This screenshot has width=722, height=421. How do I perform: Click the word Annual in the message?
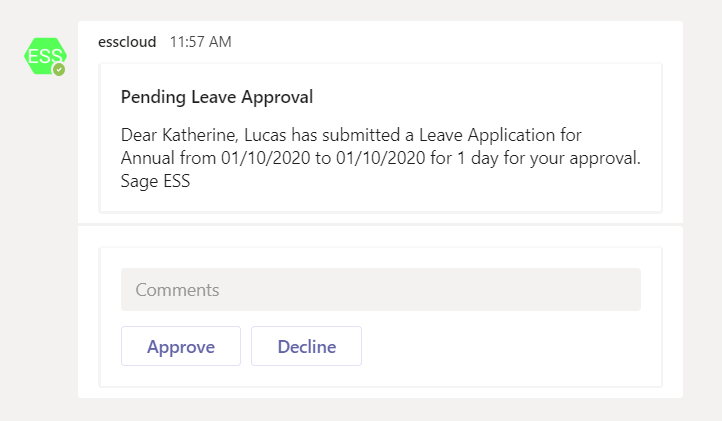[148, 158]
